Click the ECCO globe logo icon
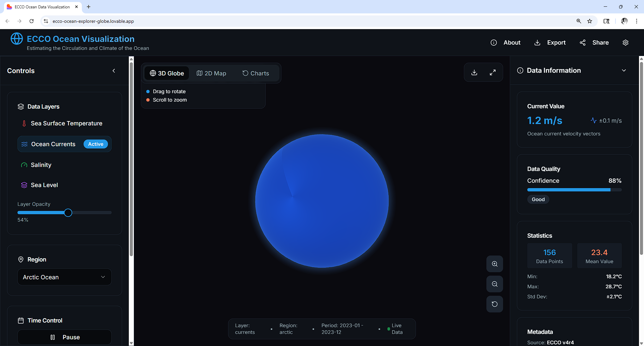The width and height of the screenshot is (644, 346). (x=17, y=39)
